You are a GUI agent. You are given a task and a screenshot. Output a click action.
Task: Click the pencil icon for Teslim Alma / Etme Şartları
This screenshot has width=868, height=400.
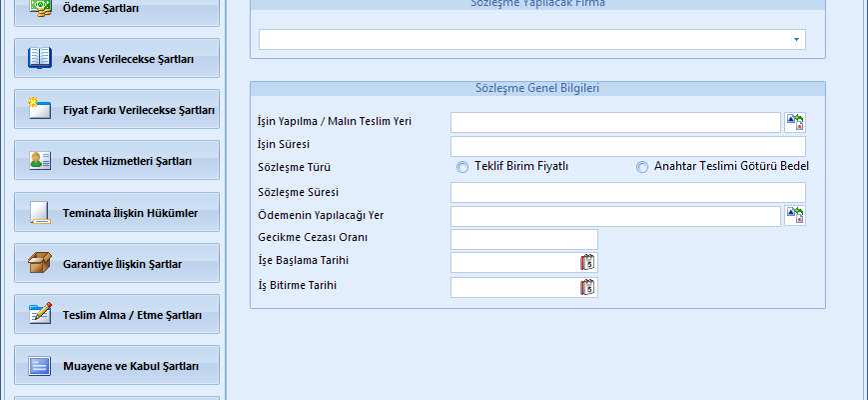pyautogui.click(x=40, y=315)
